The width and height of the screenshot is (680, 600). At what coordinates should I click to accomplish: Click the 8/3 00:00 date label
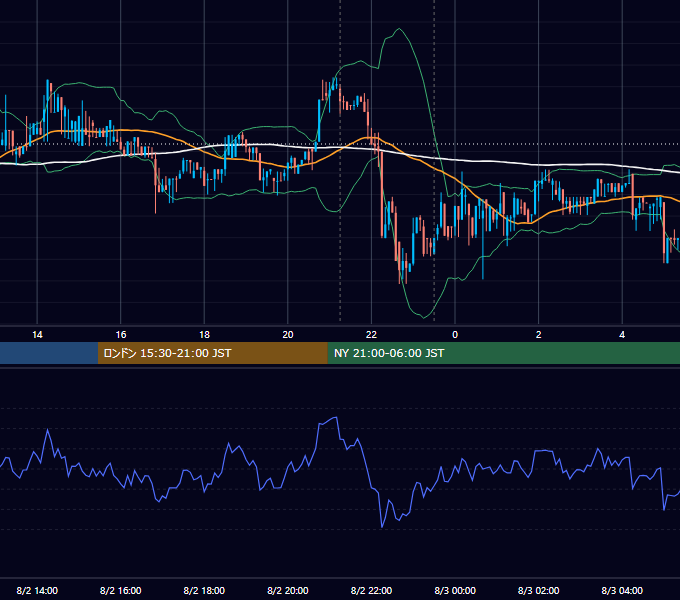point(455,590)
